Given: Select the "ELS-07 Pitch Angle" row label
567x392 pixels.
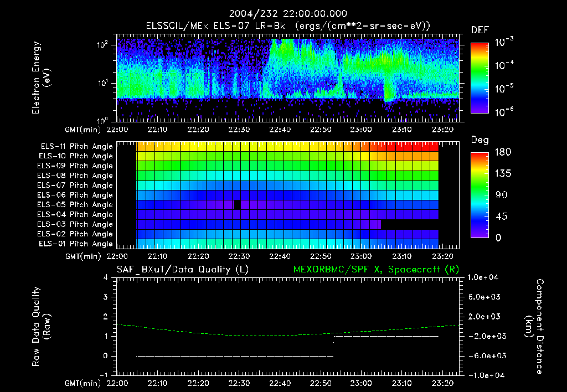Looking at the screenshot, I should pyautogui.click(x=75, y=185).
